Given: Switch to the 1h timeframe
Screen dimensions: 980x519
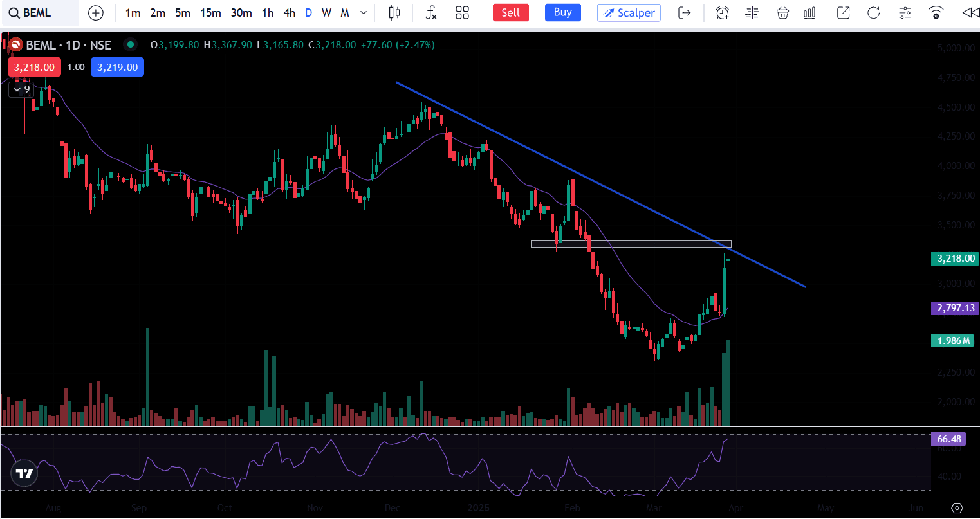Looking at the screenshot, I should [x=268, y=13].
